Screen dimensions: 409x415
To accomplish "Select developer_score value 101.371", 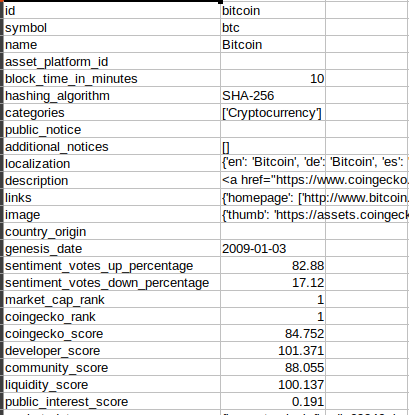I will tap(273, 351).
